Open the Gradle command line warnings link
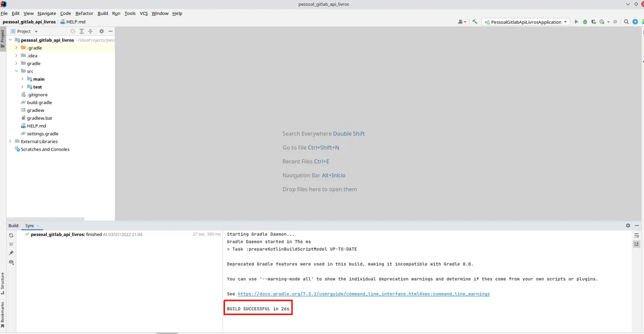Screen dimensions: 644x334 pyautogui.click(x=363, y=294)
